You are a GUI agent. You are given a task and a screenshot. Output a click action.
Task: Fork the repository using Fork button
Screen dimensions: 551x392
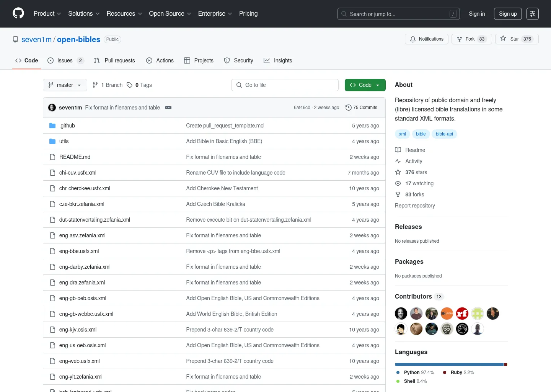coord(472,39)
